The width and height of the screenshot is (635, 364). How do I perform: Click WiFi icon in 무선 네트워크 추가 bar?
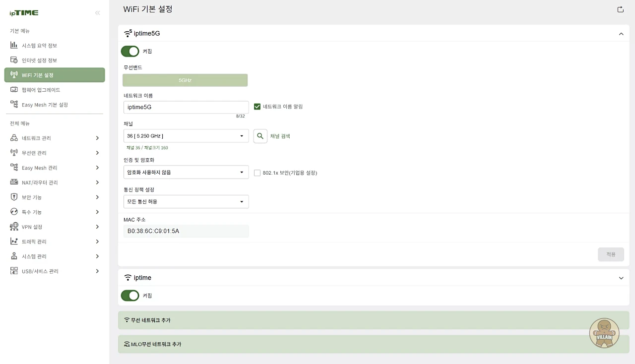pyautogui.click(x=127, y=320)
